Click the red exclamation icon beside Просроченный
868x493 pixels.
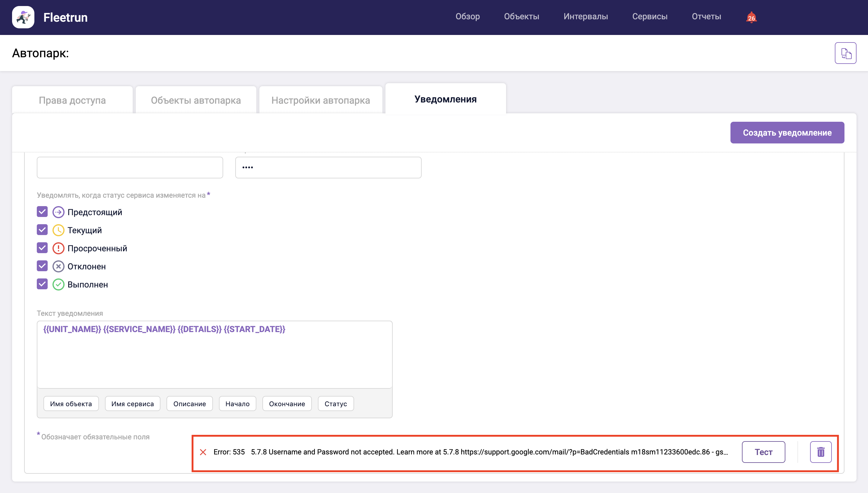tap(58, 248)
